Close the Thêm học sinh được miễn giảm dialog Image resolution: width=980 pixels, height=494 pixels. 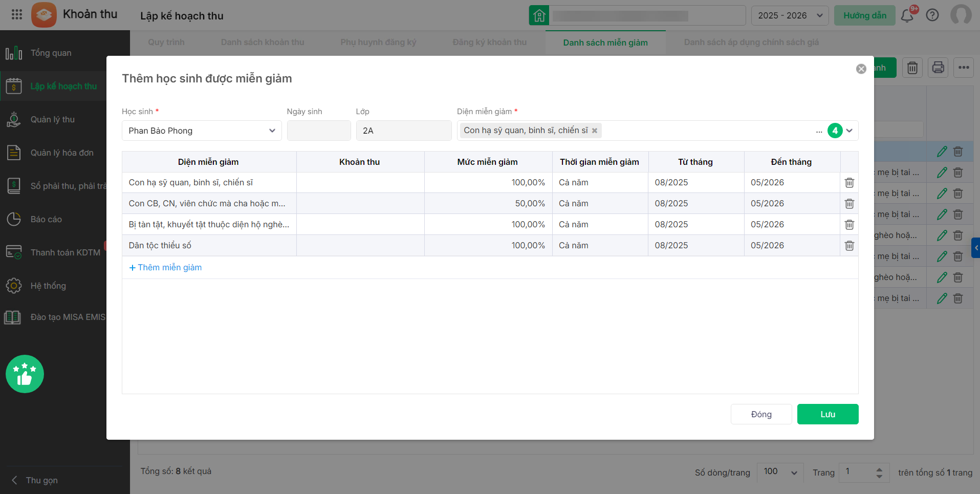[861, 69]
